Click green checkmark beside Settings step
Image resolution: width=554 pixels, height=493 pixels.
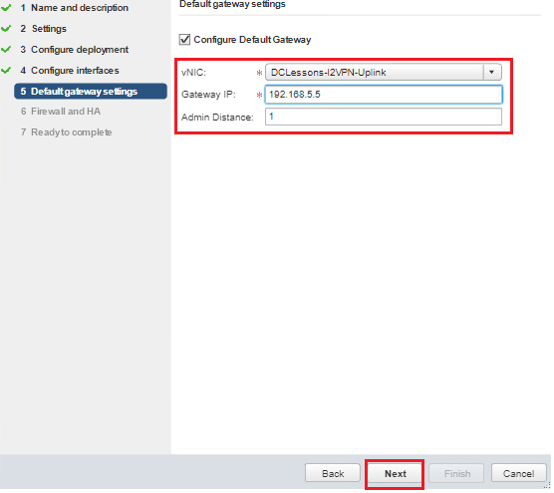pyautogui.click(x=6, y=28)
